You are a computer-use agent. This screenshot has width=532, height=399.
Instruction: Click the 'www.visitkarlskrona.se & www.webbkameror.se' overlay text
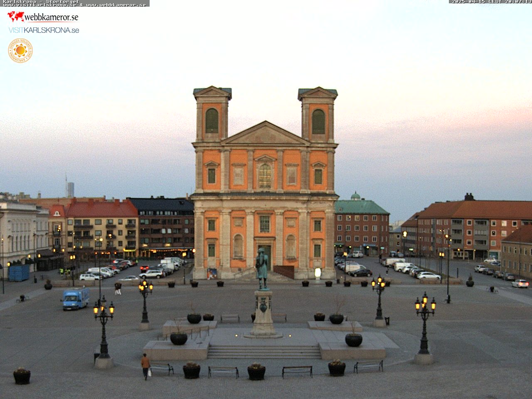click(x=75, y=5)
